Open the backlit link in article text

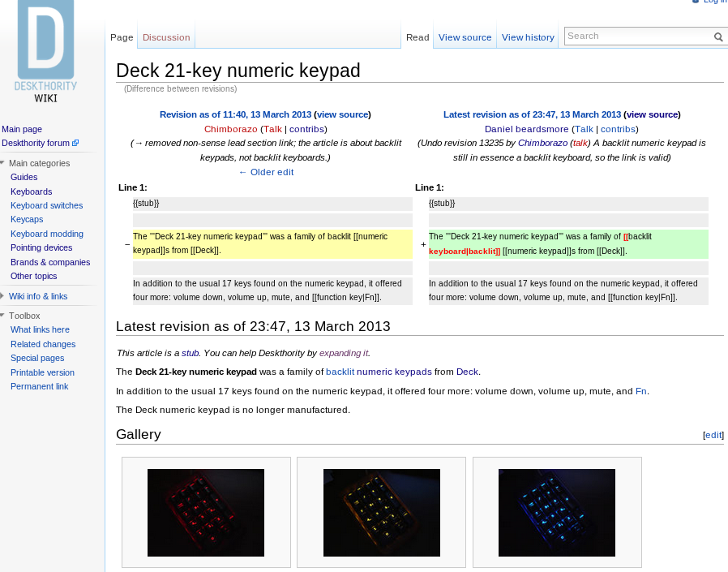pyautogui.click(x=340, y=372)
